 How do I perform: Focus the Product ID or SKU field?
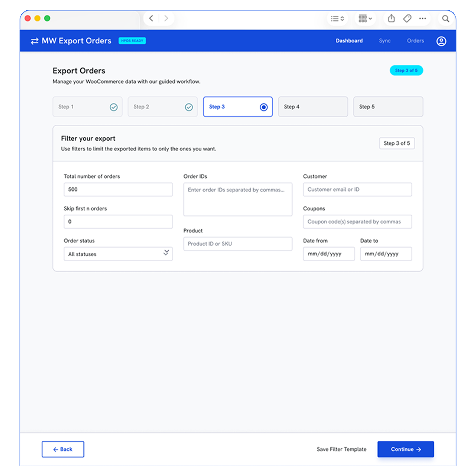click(x=238, y=244)
